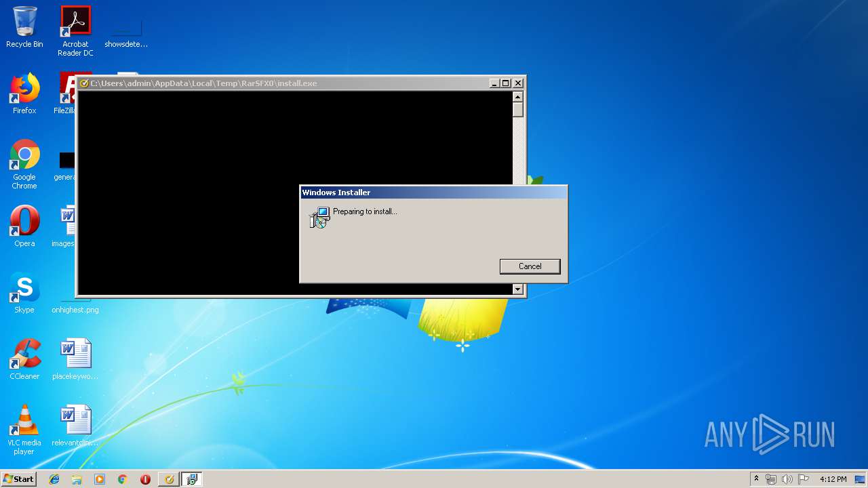
Task: Select the Firefox desktop shortcut
Action: tap(24, 94)
